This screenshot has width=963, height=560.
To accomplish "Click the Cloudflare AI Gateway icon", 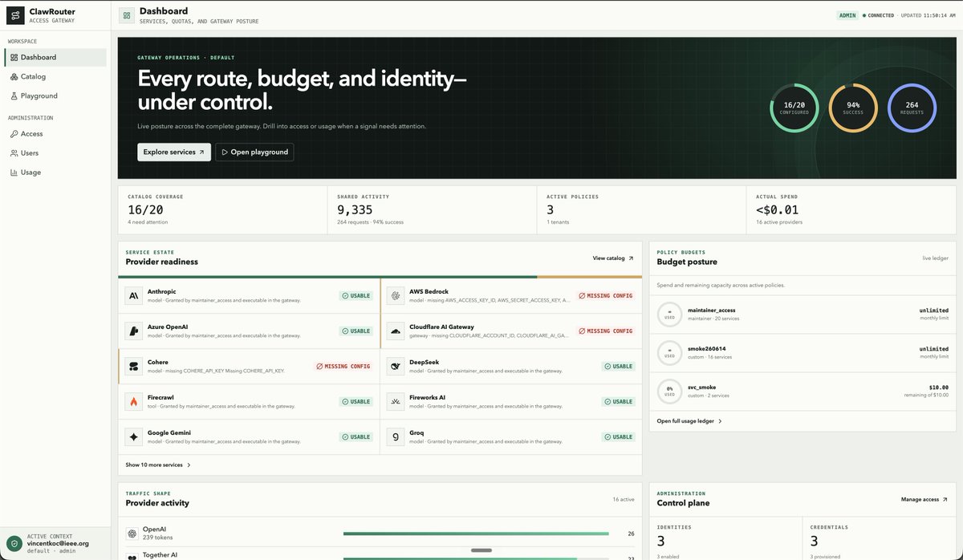I will [396, 331].
